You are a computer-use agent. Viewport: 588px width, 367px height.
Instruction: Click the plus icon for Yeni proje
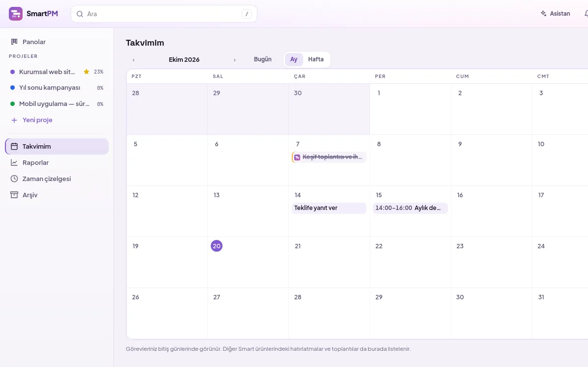click(x=14, y=120)
